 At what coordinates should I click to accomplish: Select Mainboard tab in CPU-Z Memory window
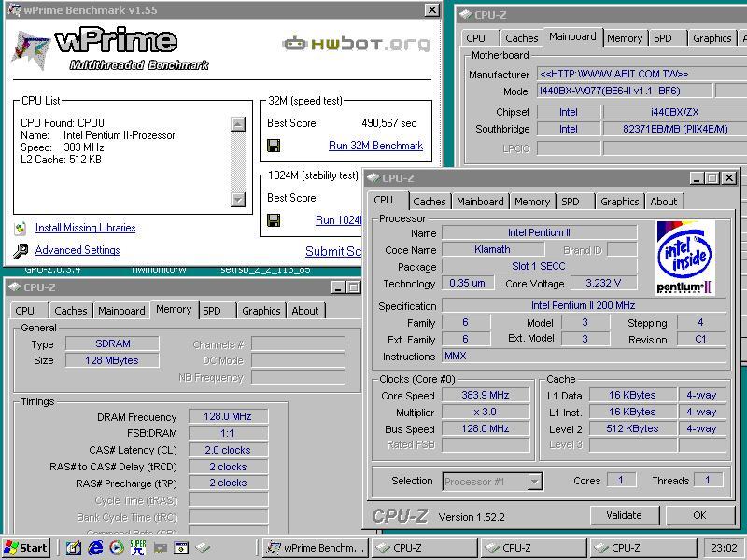click(121, 311)
